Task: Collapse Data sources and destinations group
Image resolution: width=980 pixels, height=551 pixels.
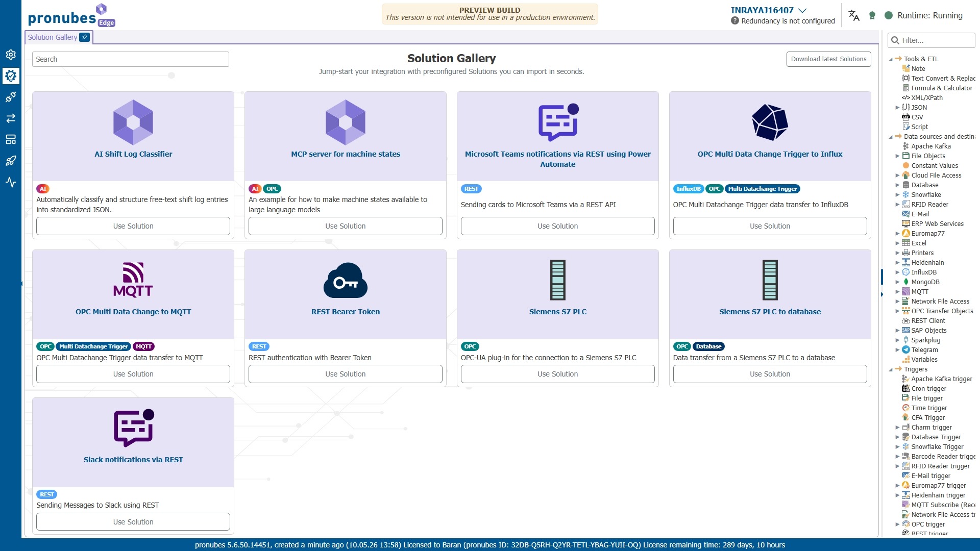Action: click(x=891, y=137)
